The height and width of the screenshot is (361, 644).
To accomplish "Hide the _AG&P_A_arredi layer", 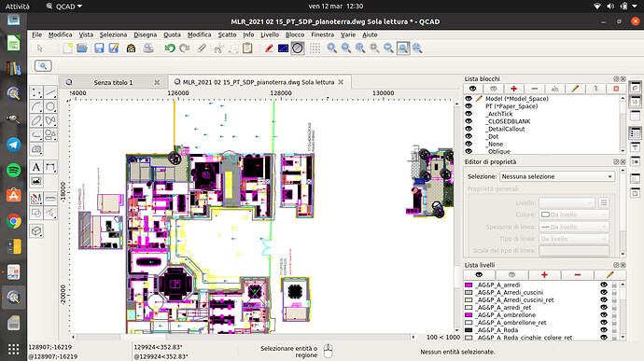I will coord(603,285).
